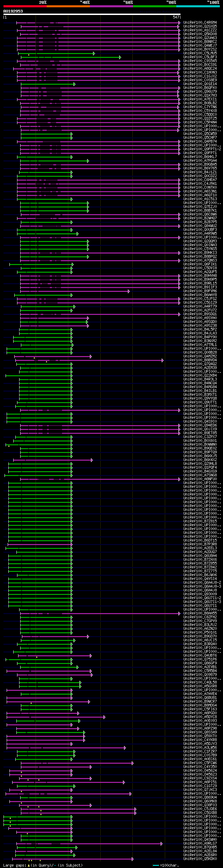The height and width of the screenshot is (868, 223).
Task: Click the 547 query end position label
Action: tap(176, 17)
